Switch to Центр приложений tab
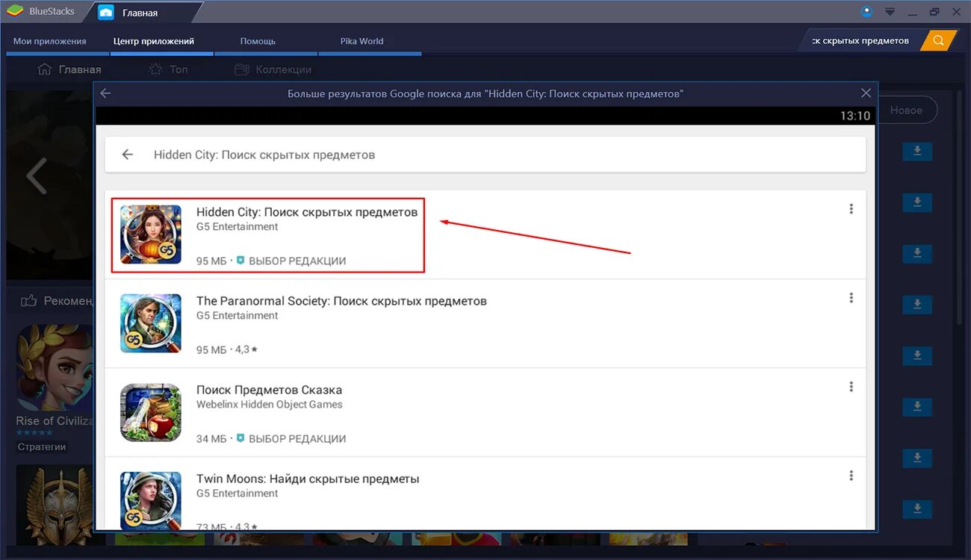 pyautogui.click(x=154, y=41)
